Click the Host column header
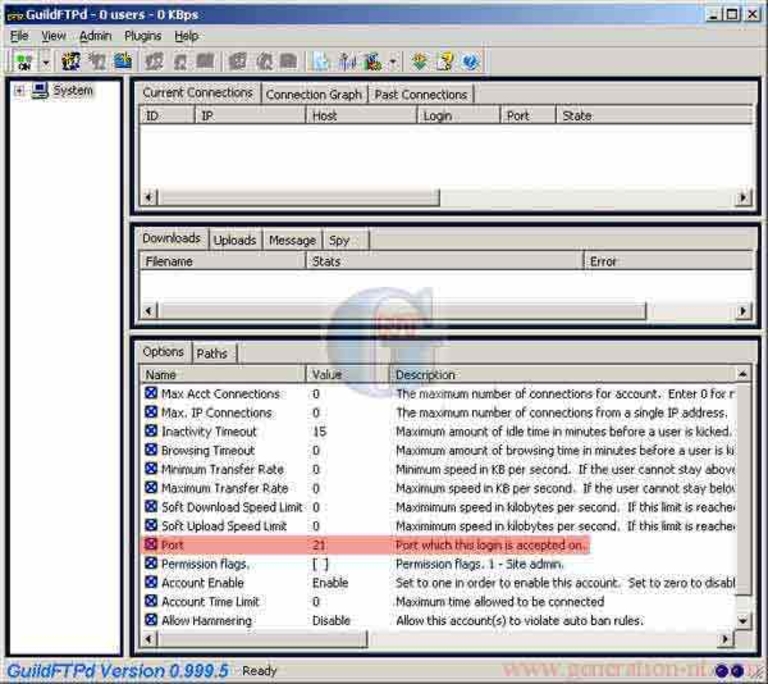The width and height of the screenshot is (768, 684). coord(361,116)
